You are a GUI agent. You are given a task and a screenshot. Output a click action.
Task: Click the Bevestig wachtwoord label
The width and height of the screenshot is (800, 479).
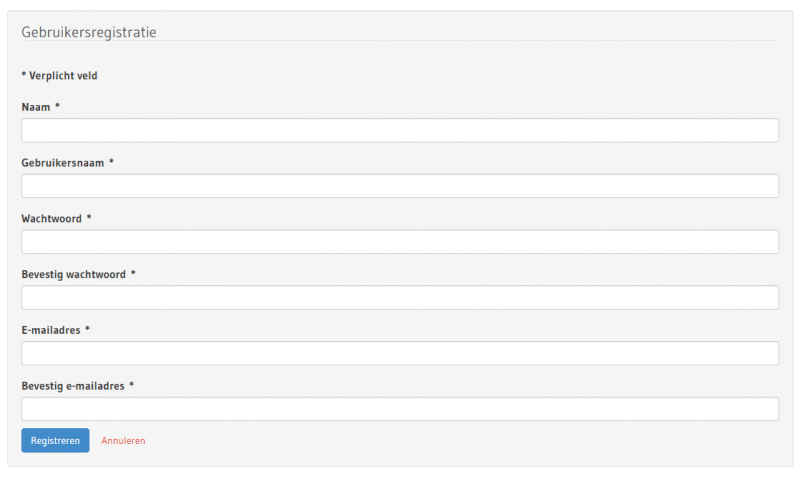click(x=73, y=274)
